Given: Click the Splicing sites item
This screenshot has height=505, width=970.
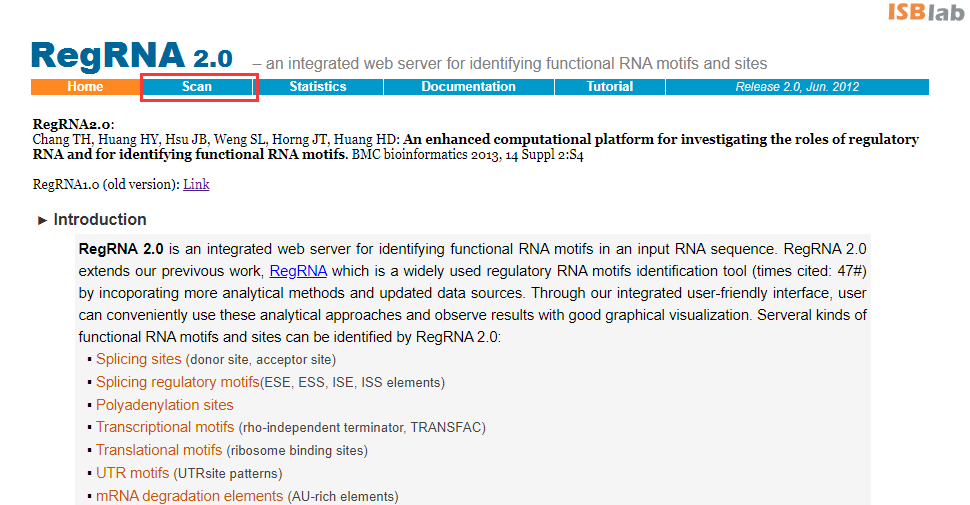Looking at the screenshot, I should coord(139,359).
